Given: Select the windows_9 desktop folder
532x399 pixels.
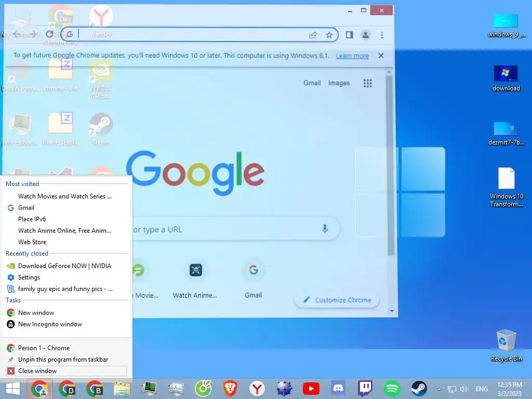Looking at the screenshot, I should point(506,25).
